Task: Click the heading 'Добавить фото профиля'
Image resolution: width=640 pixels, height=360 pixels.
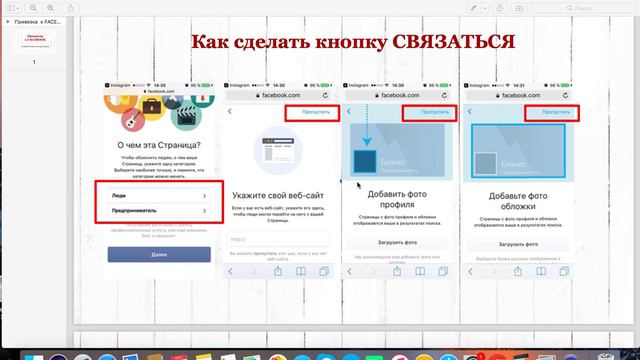Action: (x=397, y=199)
